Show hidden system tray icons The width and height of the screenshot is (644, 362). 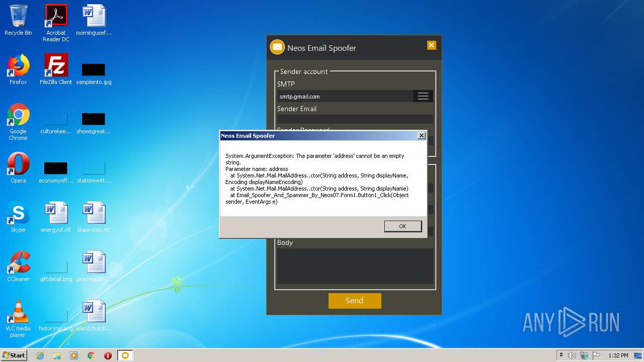(x=561, y=355)
